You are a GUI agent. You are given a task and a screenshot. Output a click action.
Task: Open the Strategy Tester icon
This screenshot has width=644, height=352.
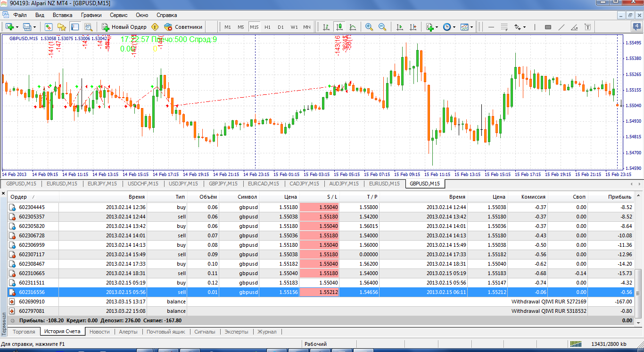tap(88, 27)
